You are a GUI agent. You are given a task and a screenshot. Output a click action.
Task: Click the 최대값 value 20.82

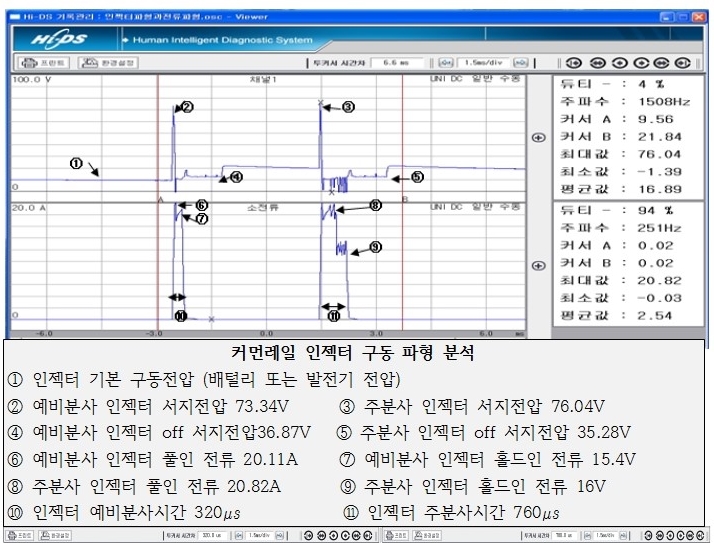point(659,281)
